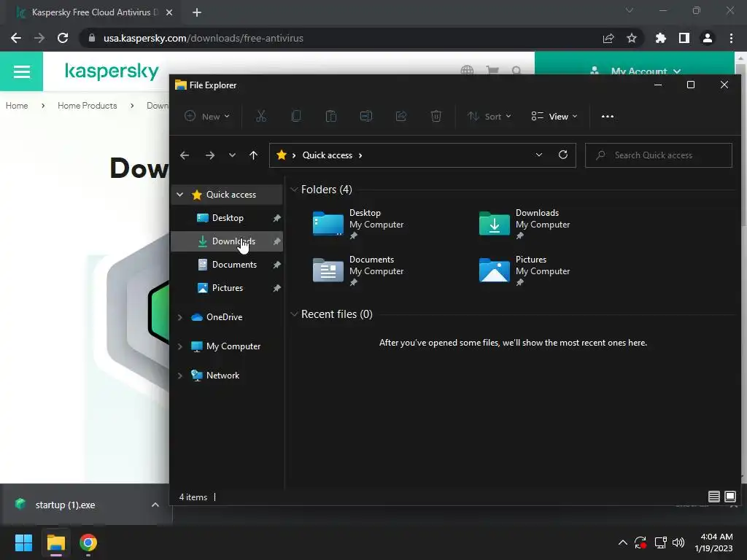Expand Network tree node
Viewport: 747px width, 560px height.
(x=179, y=376)
